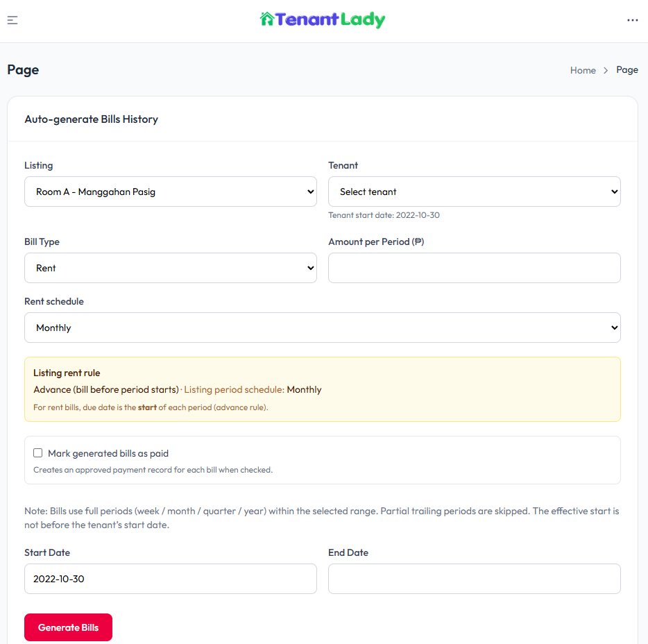Click the breadcrumb chevron separator

click(606, 70)
